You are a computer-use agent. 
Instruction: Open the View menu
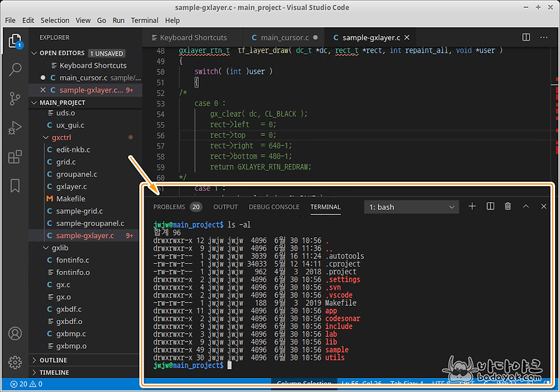83,20
